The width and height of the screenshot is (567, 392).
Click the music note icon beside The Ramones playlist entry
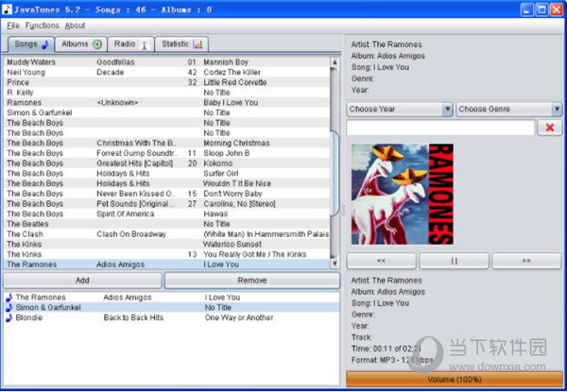(x=9, y=298)
